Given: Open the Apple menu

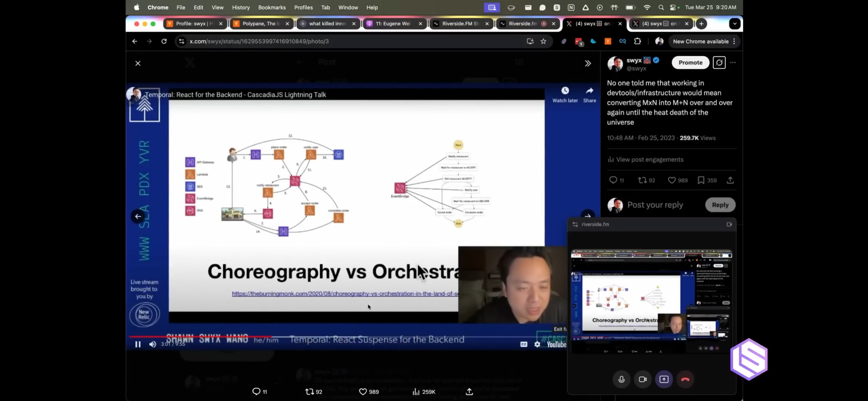Looking at the screenshot, I should [136, 7].
